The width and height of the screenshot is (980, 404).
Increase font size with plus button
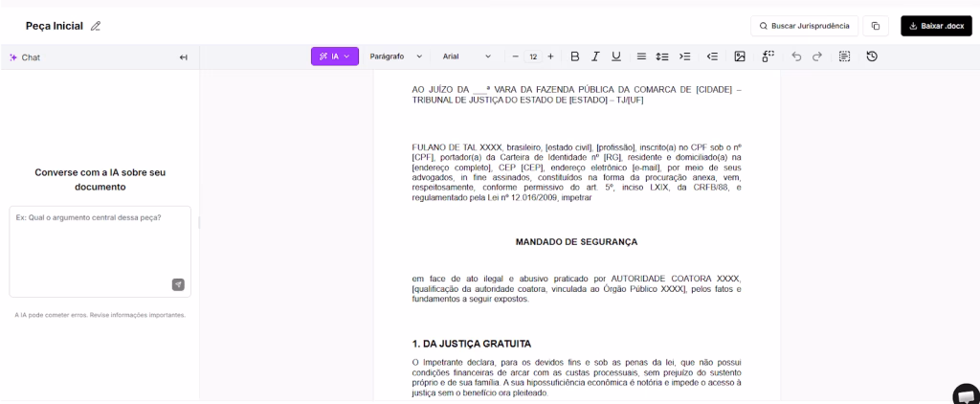point(550,56)
